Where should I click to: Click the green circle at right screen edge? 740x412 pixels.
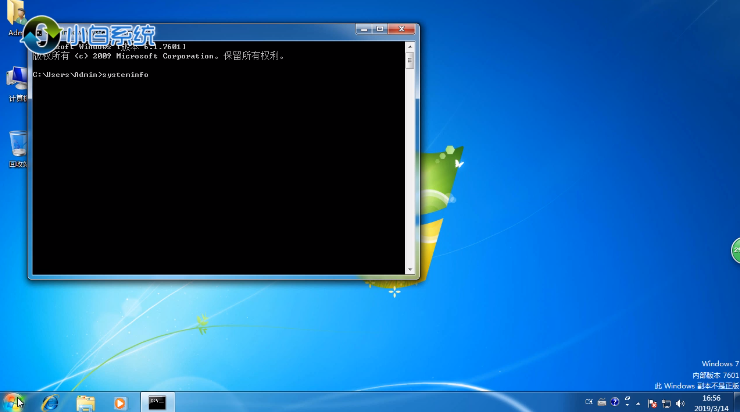pos(735,250)
